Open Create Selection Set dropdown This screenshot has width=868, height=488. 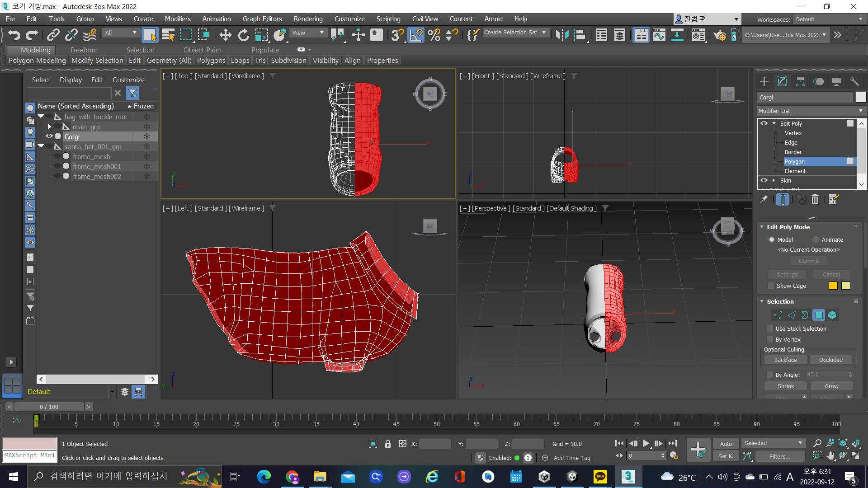pos(544,33)
